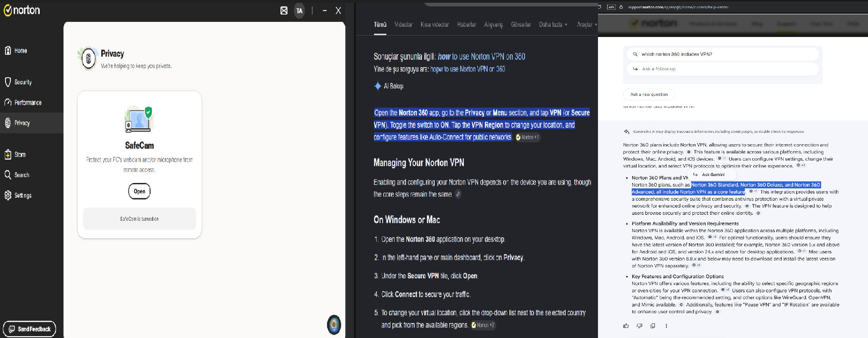Switch to the Kısa videolar tab
868x338 pixels.
(435, 25)
